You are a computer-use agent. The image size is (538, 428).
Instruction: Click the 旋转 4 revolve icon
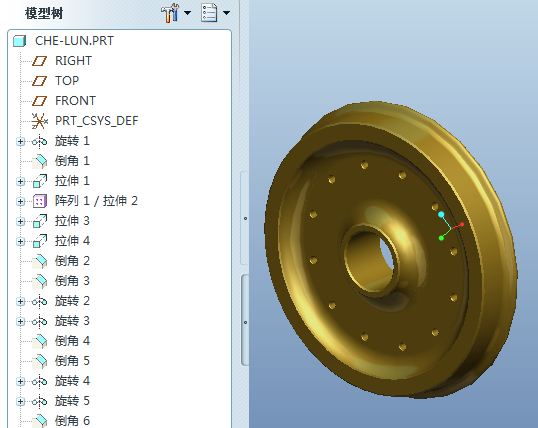tap(39, 381)
